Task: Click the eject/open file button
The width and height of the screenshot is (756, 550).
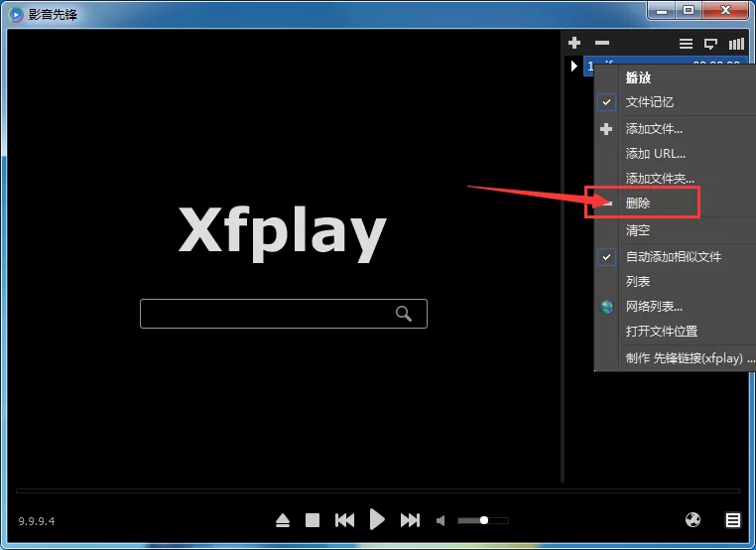Action: (x=283, y=520)
